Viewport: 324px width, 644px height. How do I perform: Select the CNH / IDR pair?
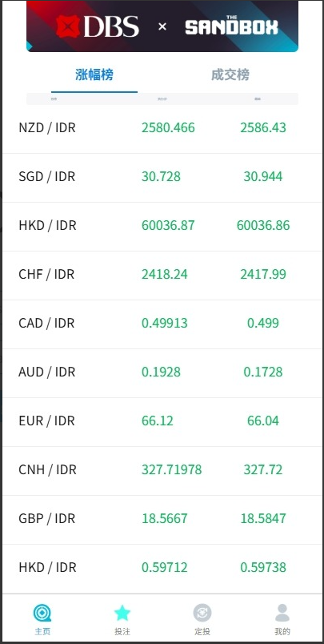[162, 470]
